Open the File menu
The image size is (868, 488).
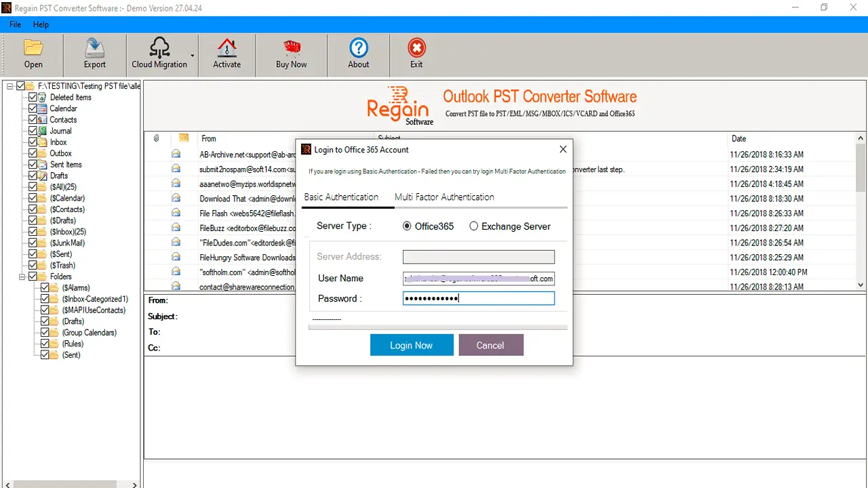tap(15, 24)
